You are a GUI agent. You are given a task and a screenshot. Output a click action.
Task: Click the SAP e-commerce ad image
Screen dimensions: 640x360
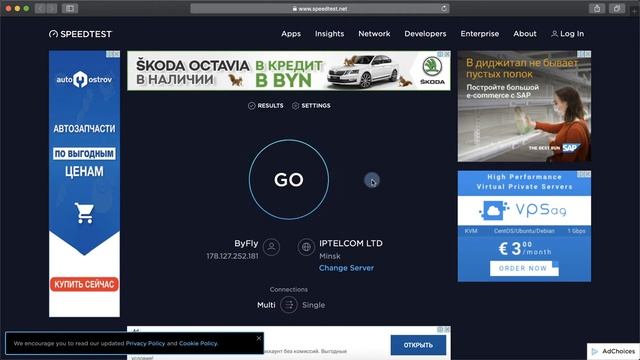(524, 106)
